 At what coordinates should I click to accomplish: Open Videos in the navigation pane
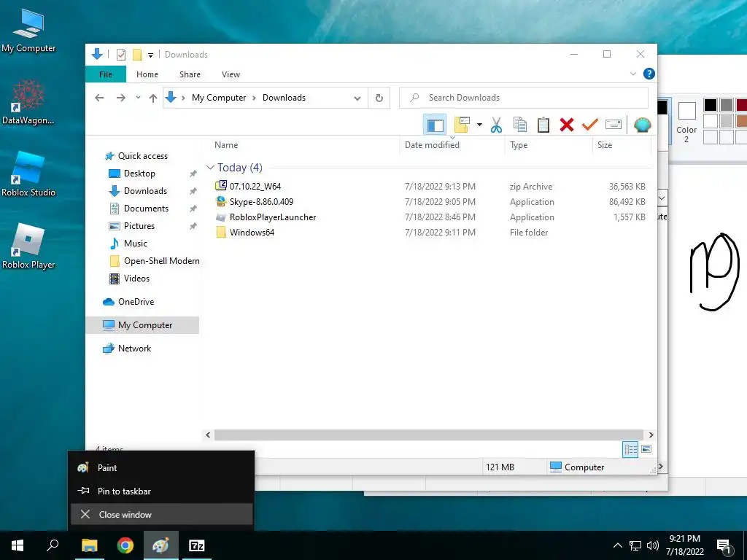click(136, 278)
